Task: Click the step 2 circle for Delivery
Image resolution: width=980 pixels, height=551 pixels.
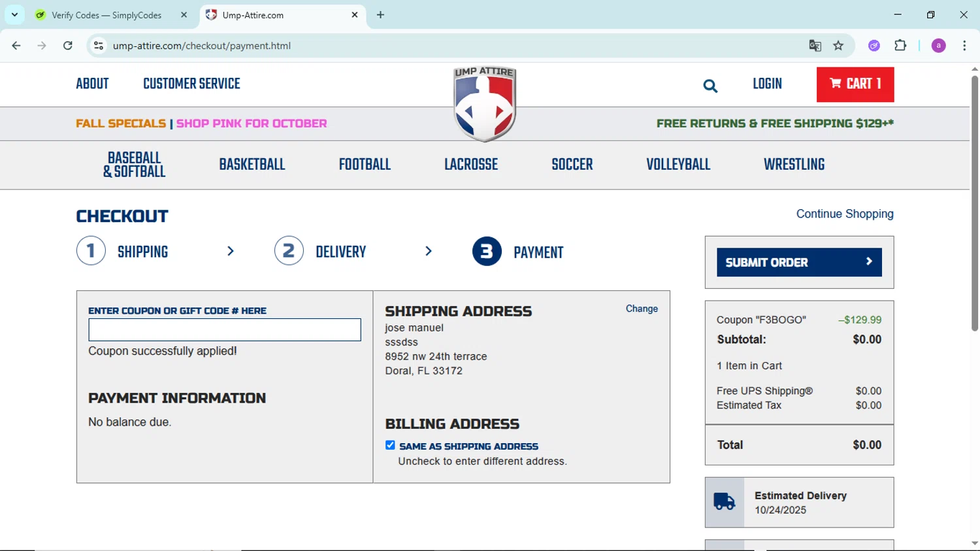Action: point(289,251)
